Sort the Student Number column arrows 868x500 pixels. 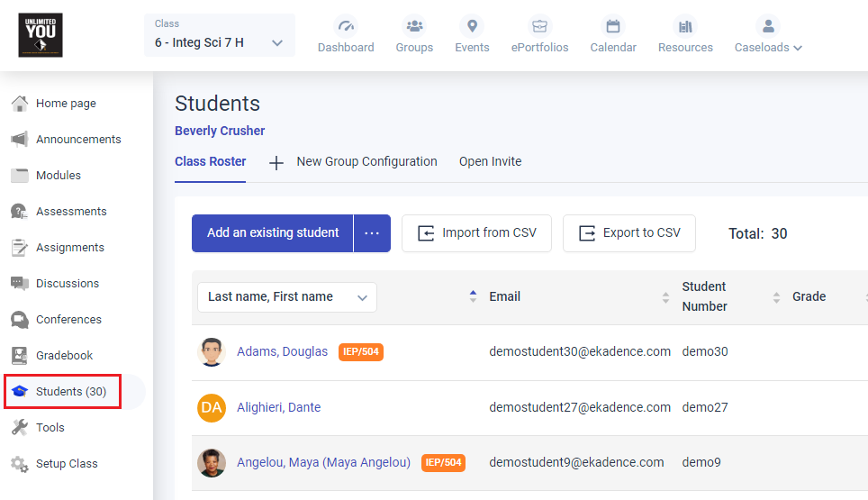point(777,297)
